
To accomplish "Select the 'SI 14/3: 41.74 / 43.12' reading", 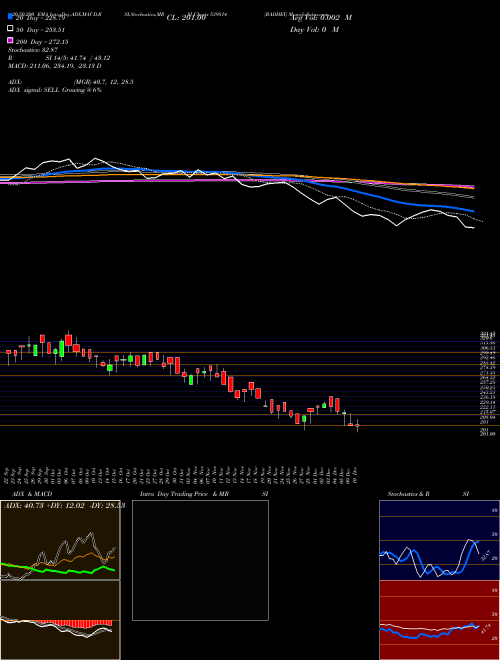I will (78, 58).
